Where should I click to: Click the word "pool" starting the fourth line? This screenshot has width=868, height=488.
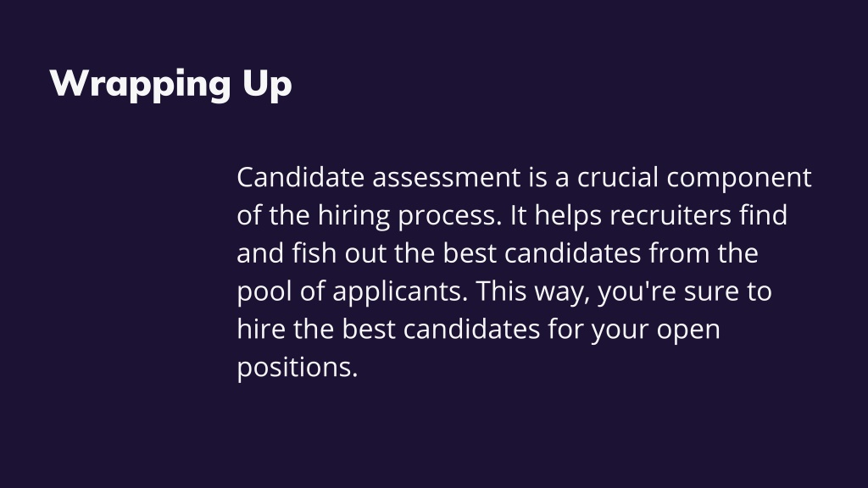tap(264, 293)
